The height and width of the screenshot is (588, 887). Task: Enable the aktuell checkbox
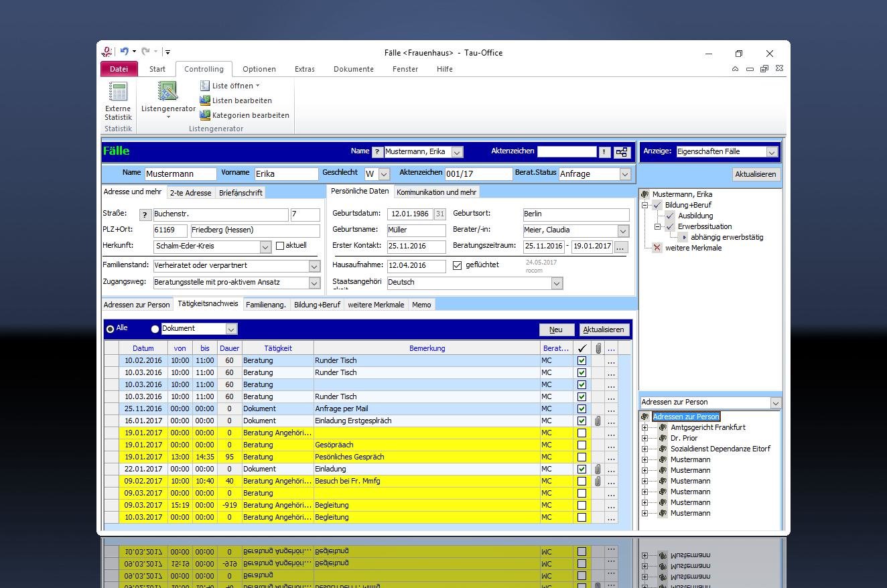(280, 246)
